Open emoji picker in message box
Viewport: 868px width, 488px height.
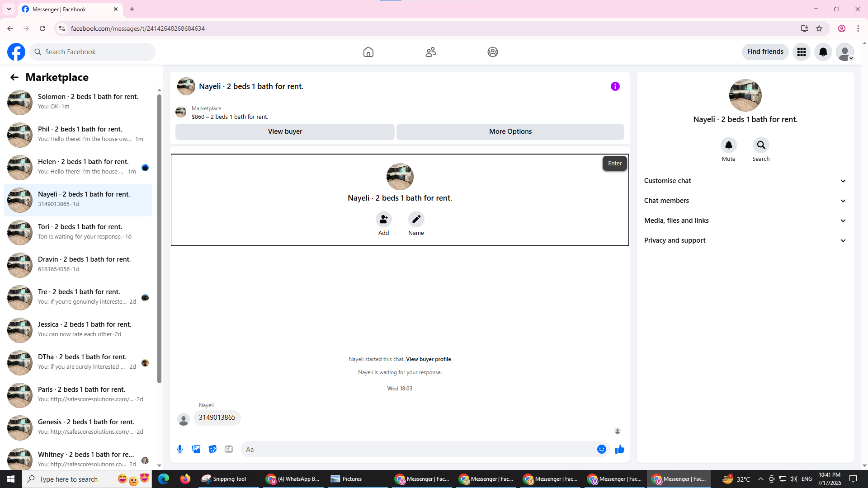click(x=602, y=450)
